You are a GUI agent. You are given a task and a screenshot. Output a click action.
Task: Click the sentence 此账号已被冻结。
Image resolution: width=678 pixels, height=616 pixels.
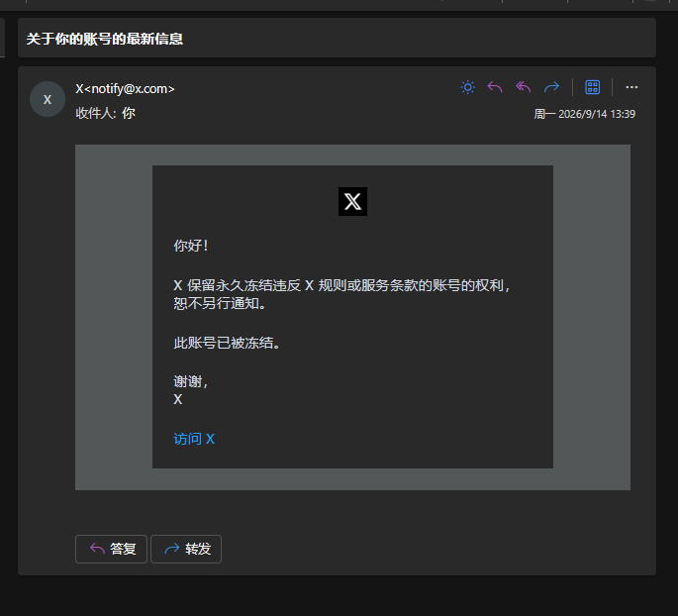tap(227, 343)
